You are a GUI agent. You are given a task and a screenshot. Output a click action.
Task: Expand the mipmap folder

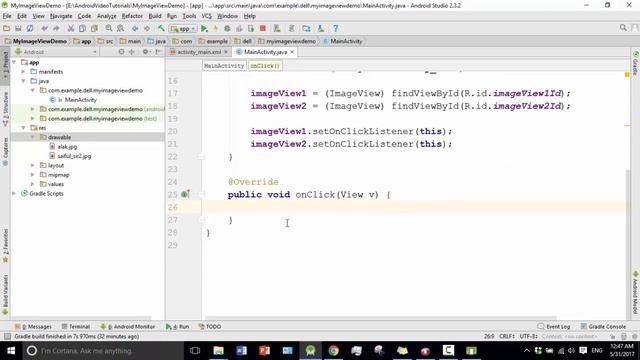(33, 175)
